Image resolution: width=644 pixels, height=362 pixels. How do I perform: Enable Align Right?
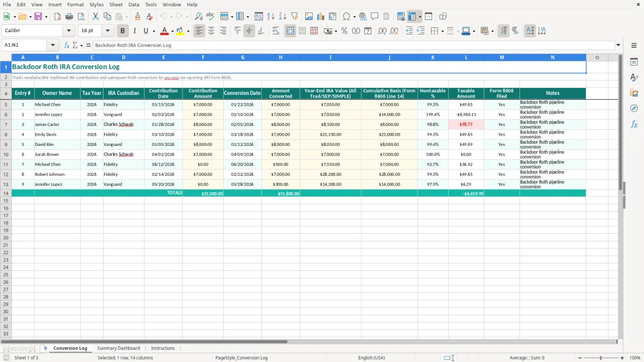tap(223, 31)
